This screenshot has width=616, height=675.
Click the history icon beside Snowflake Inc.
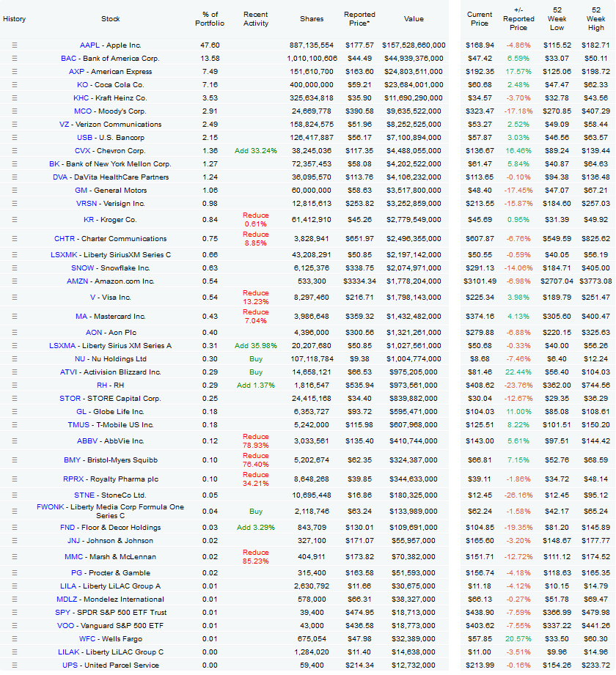point(14,268)
